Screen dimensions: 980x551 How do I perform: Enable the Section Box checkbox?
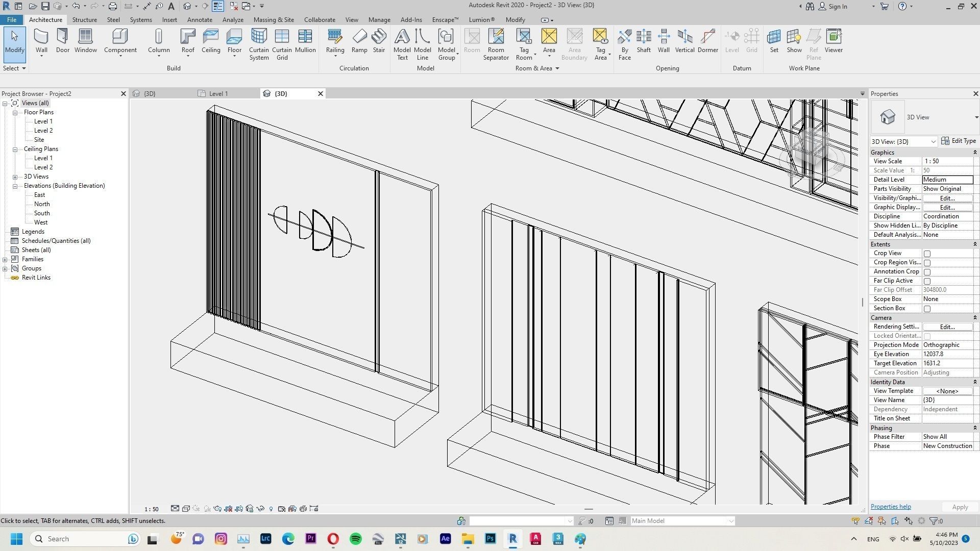pos(927,308)
